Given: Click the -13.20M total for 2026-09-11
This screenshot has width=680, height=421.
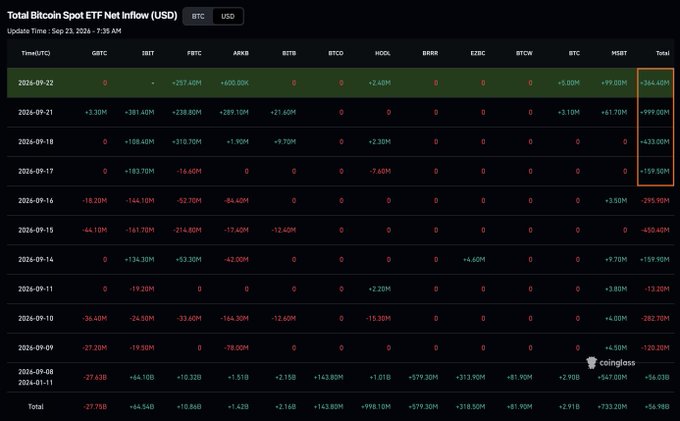Looking at the screenshot, I should pyautogui.click(x=657, y=289).
